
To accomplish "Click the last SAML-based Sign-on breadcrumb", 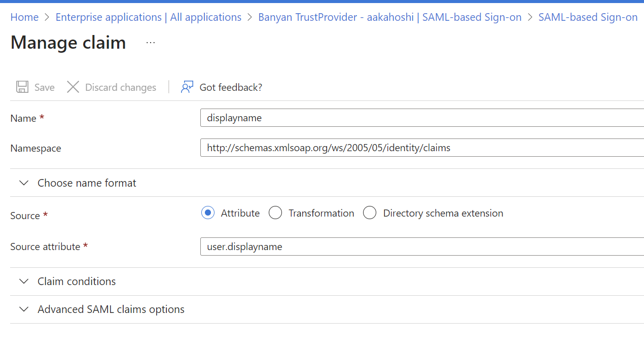I will [588, 17].
